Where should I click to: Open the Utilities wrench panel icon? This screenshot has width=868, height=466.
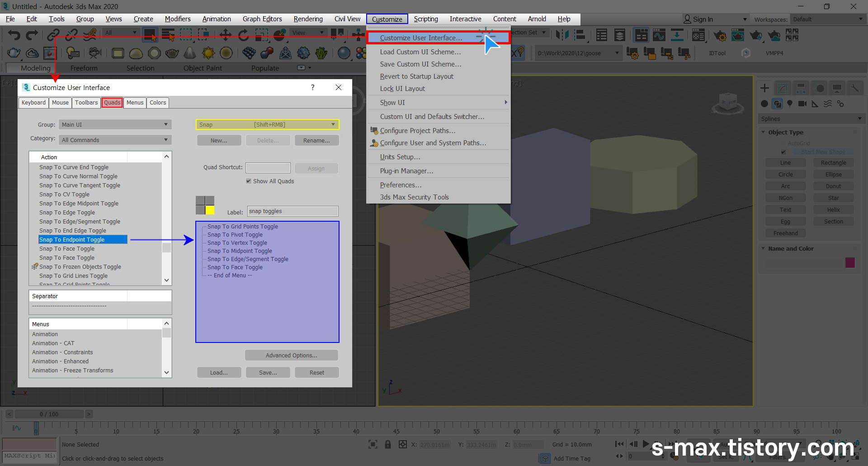point(854,88)
